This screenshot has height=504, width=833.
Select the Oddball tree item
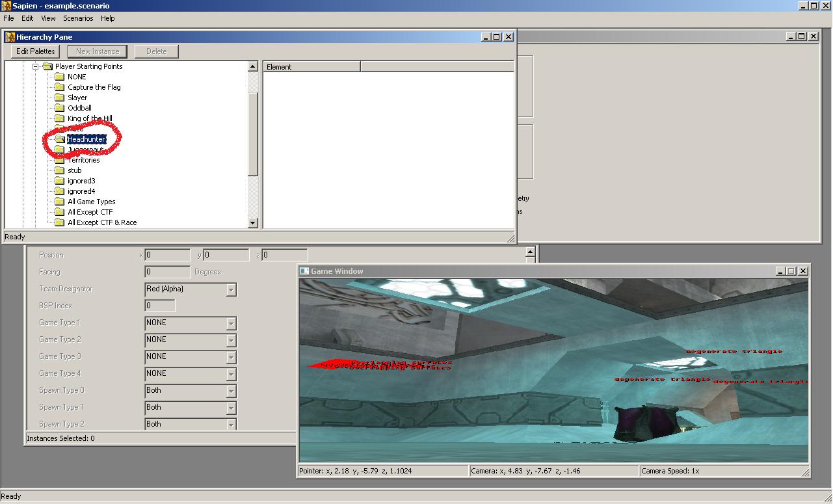[x=79, y=108]
